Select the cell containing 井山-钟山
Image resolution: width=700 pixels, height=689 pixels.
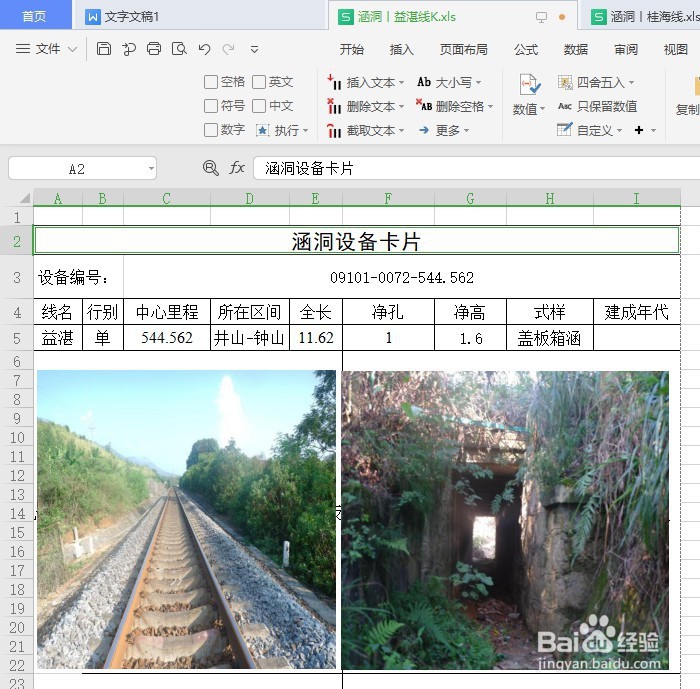click(250, 338)
